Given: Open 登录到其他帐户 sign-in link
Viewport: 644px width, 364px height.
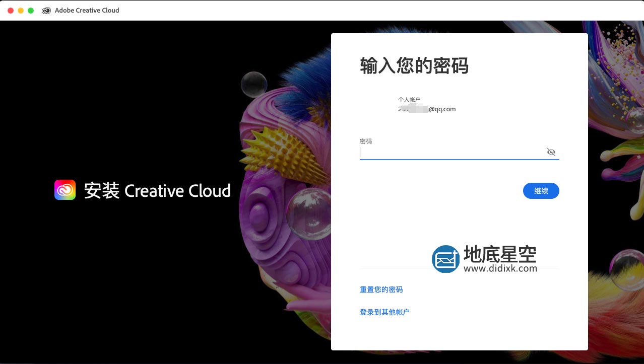Looking at the screenshot, I should pos(384,312).
